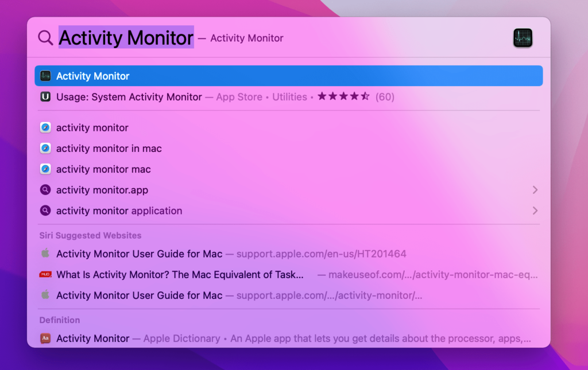Screen dimensions: 588x370
Task: Click purple search icon beside "activity monitor.app"
Action: click(x=45, y=190)
